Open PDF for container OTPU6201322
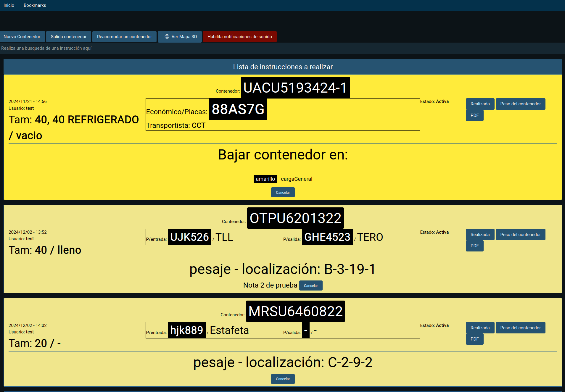Viewport: 565px width, 392px height. 474,246
